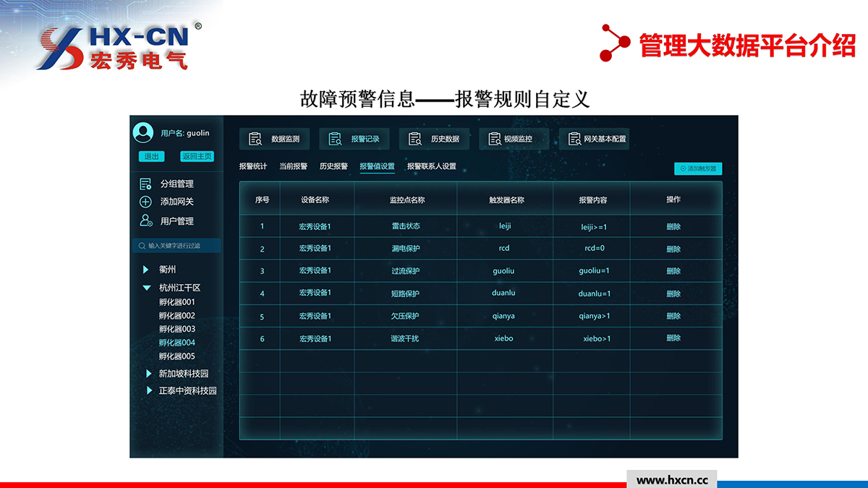Image resolution: width=868 pixels, height=488 pixels.
Task: Click the 数据监测 toolbar icon
Action: 255,139
